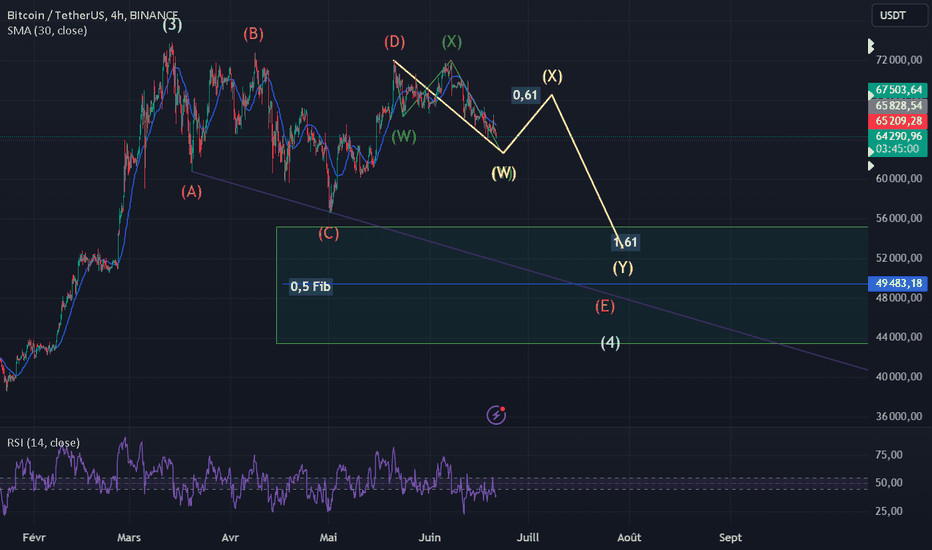932x550 pixels.
Task: Select the 0,61 ratio label
Action: [x=525, y=95]
